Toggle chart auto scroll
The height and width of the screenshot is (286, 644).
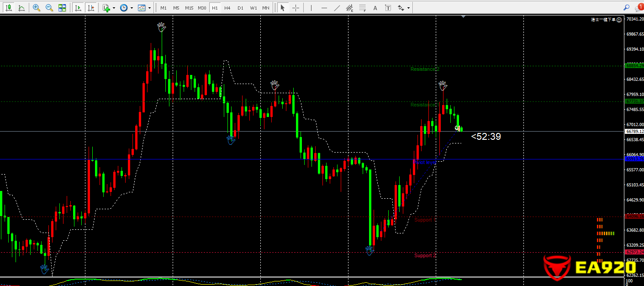point(79,8)
